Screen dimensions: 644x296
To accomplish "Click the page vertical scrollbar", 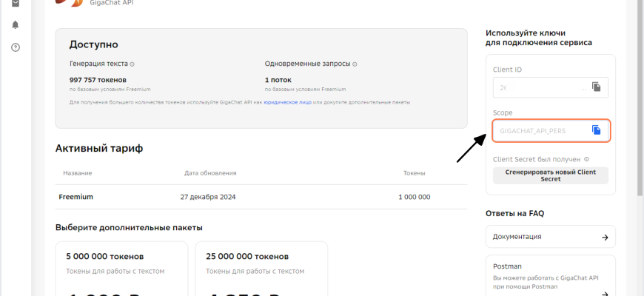I will 640,111.
